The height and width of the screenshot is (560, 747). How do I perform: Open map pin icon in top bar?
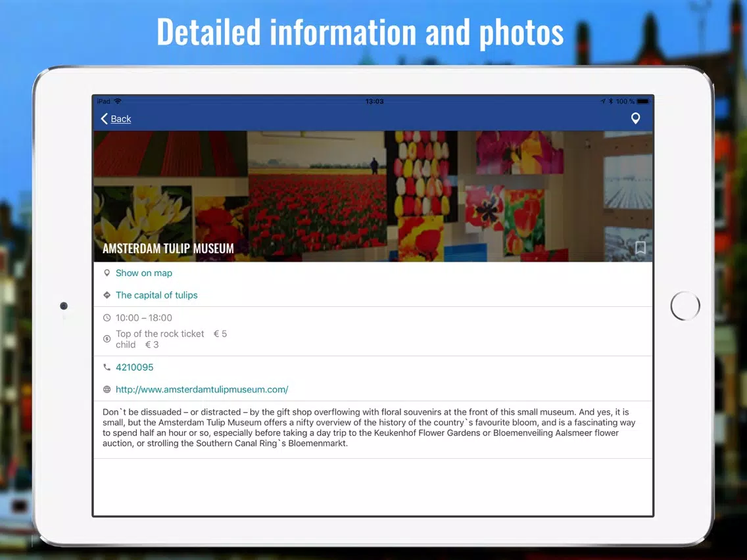[x=635, y=118]
